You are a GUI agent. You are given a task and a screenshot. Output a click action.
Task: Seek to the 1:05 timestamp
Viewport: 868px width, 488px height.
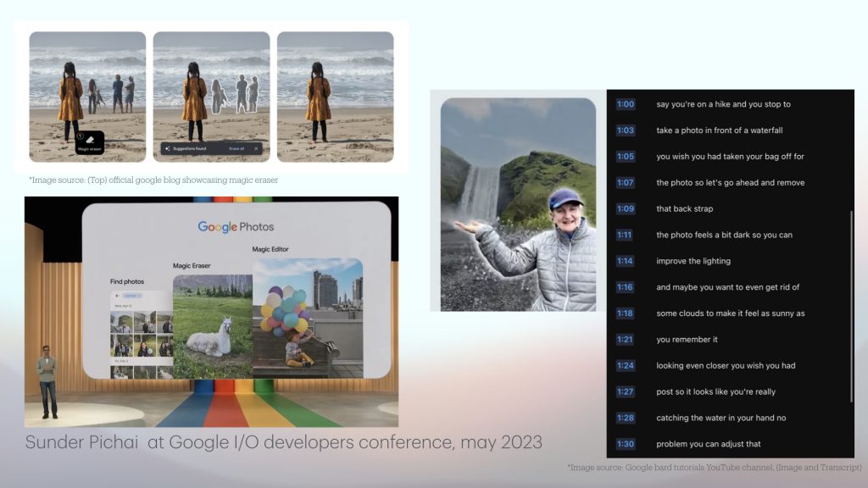626,156
